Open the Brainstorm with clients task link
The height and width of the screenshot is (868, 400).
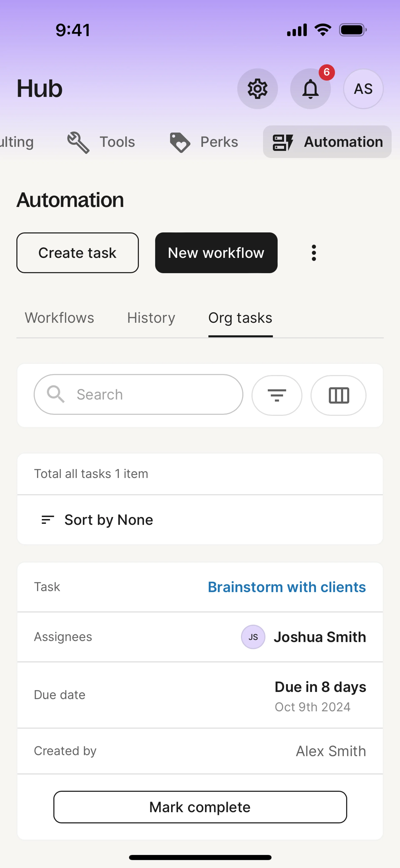[x=286, y=587]
